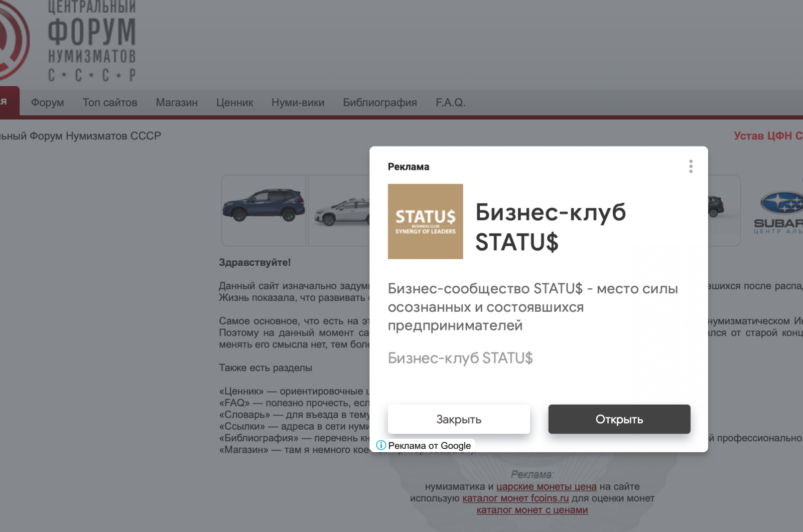803x532 pixels.
Task: Click the 'Здравствуйте!' heading text
Action: [255, 262]
